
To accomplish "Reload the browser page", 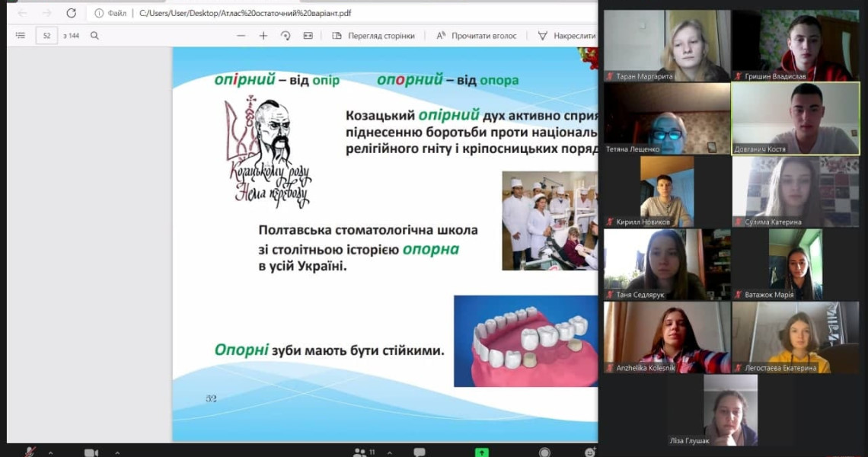I will coord(71,13).
